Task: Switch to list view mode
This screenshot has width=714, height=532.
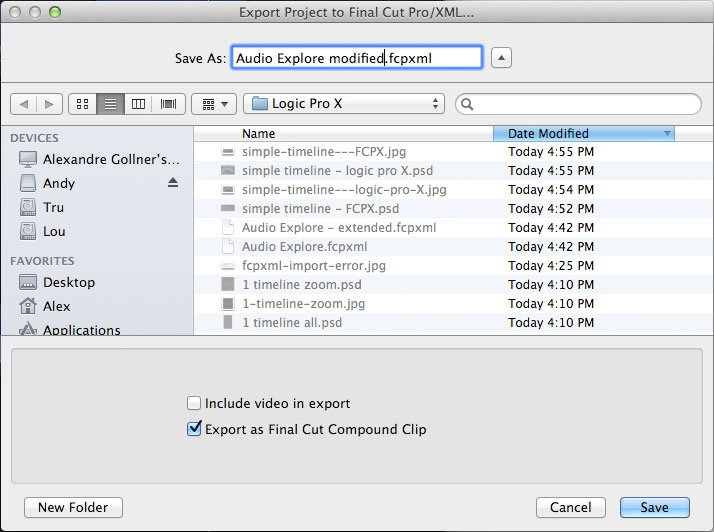Action: point(110,104)
